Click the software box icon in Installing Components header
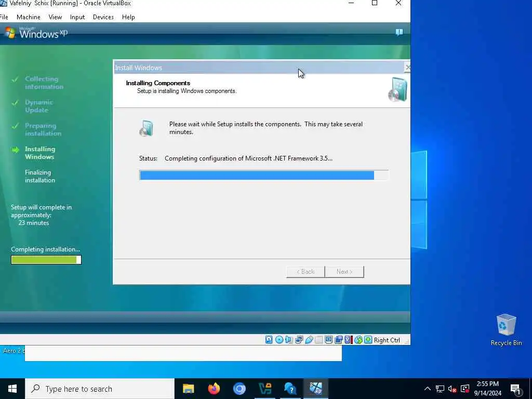This screenshot has height=399, width=532. tap(397, 89)
